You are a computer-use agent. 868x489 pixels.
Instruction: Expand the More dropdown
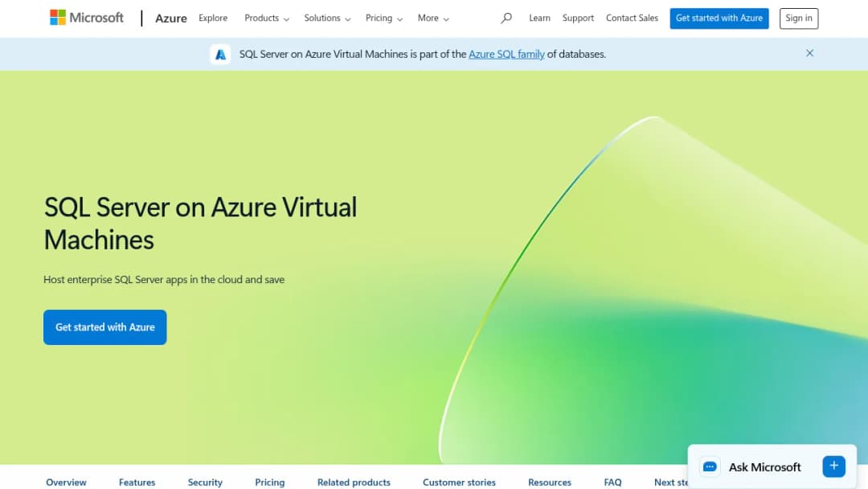coord(433,18)
